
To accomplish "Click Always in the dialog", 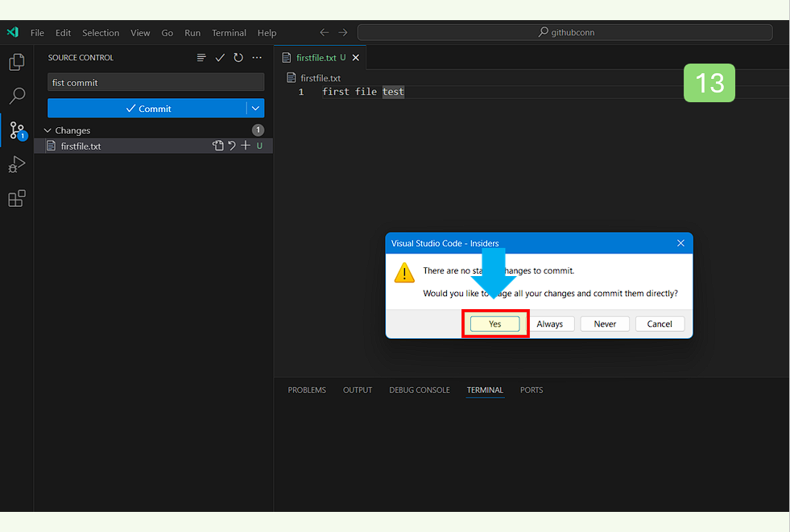I will [550, 324].
